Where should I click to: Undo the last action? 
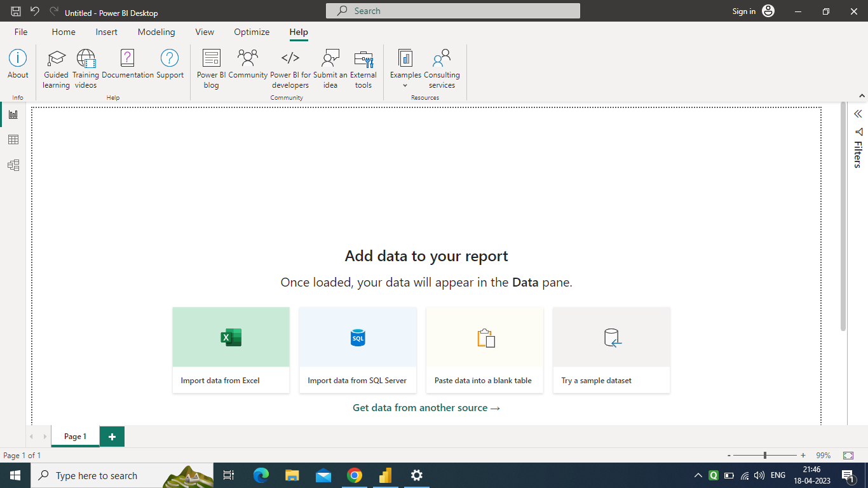point(34,11)
